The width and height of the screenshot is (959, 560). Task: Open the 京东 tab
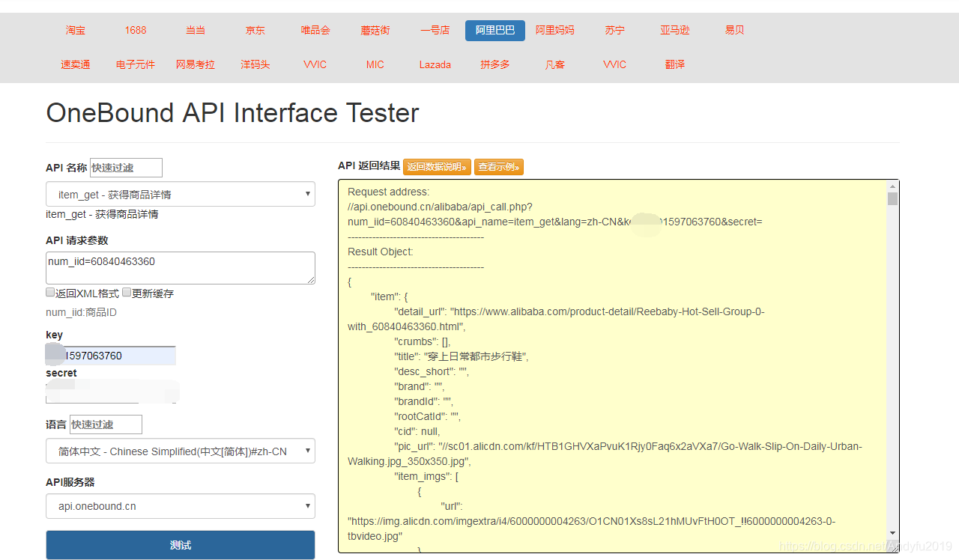(255, 31)
